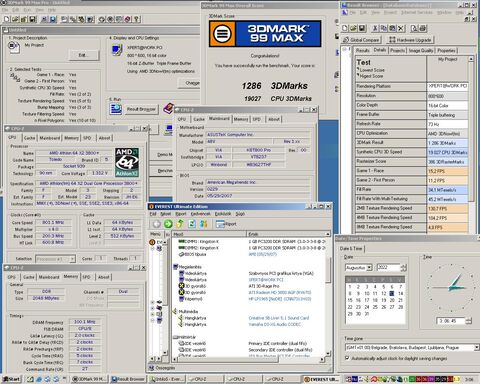480x384 pixels.
Task: Click the Global Compare toolbar button
Action: pos(361,40)
